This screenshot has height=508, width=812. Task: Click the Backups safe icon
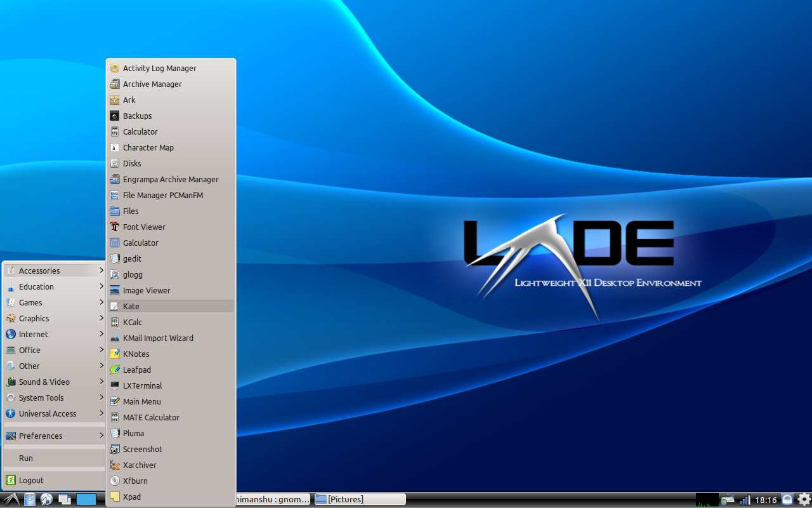[x=114, y=116]
